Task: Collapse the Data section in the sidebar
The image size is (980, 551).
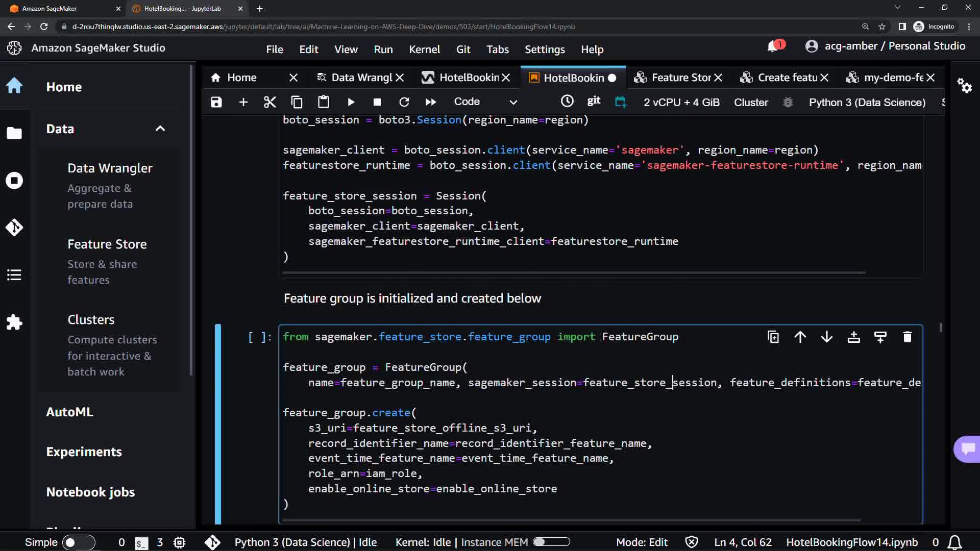Action: click(160, 129)
